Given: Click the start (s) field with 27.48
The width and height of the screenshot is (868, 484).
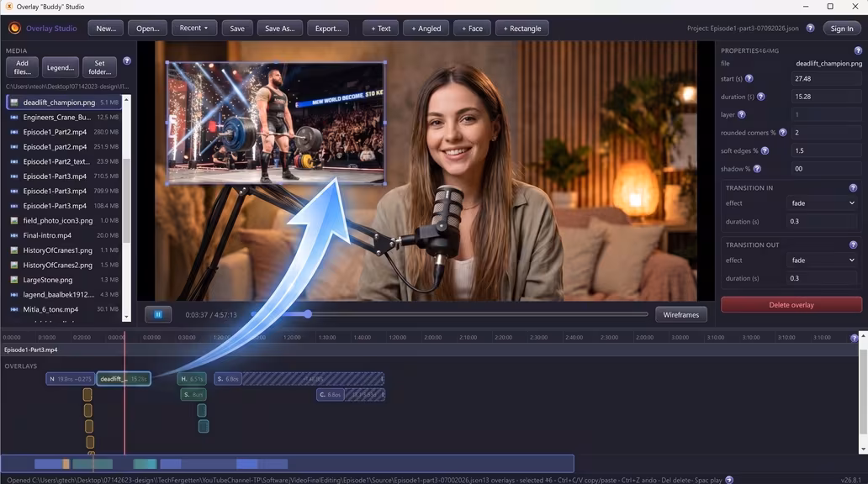Looking at the screenshot, I should click(x=825, y=78).
